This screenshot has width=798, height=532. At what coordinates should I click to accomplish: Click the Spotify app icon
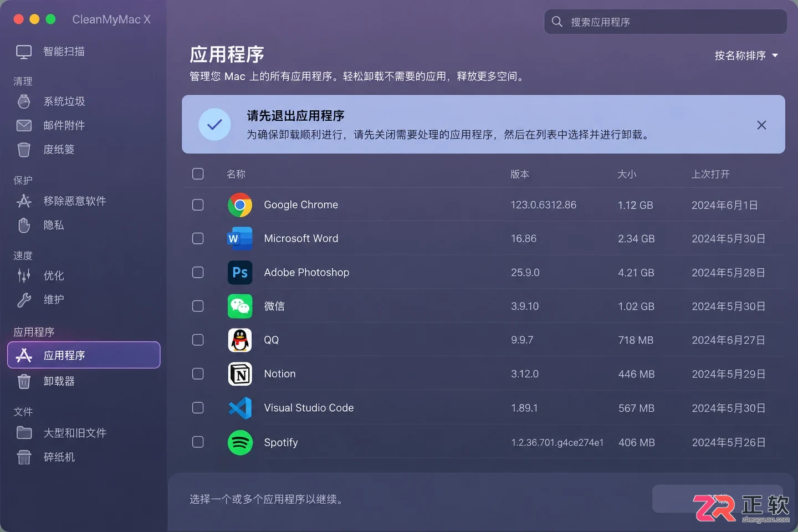[x=240, y=443]
